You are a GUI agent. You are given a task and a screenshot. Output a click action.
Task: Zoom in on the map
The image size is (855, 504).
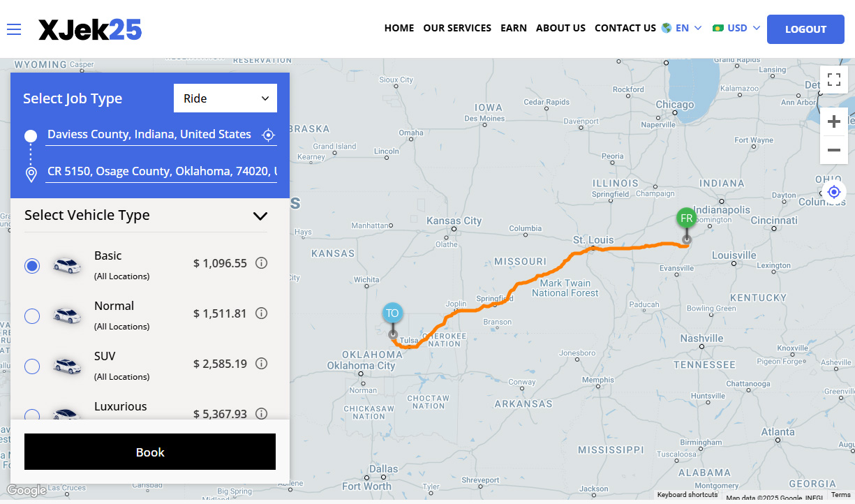point(833,122)
